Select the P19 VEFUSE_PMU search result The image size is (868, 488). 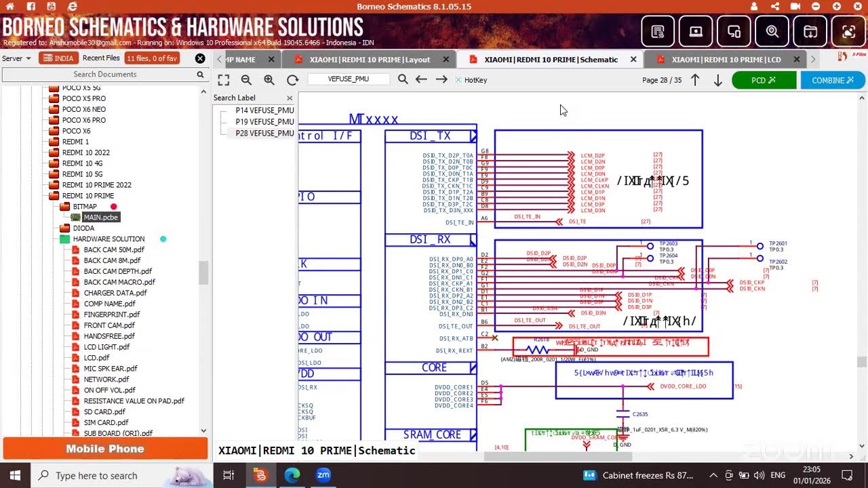pyautogui.click(x=264, y=122)
